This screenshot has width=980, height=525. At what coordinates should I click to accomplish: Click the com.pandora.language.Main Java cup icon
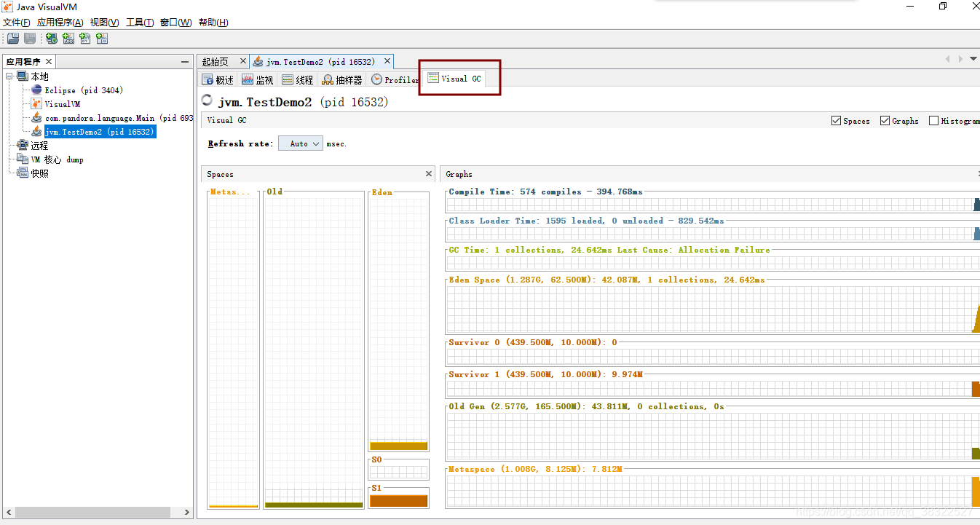[36, 118]
